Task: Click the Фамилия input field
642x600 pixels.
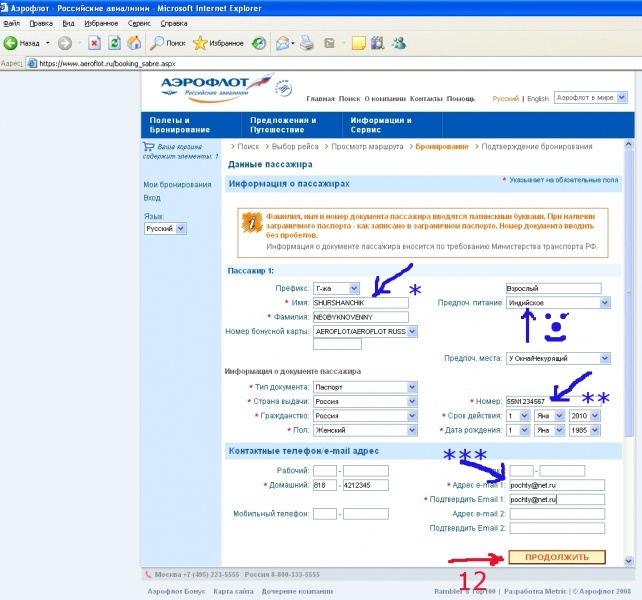Action: tap(361, 317)
